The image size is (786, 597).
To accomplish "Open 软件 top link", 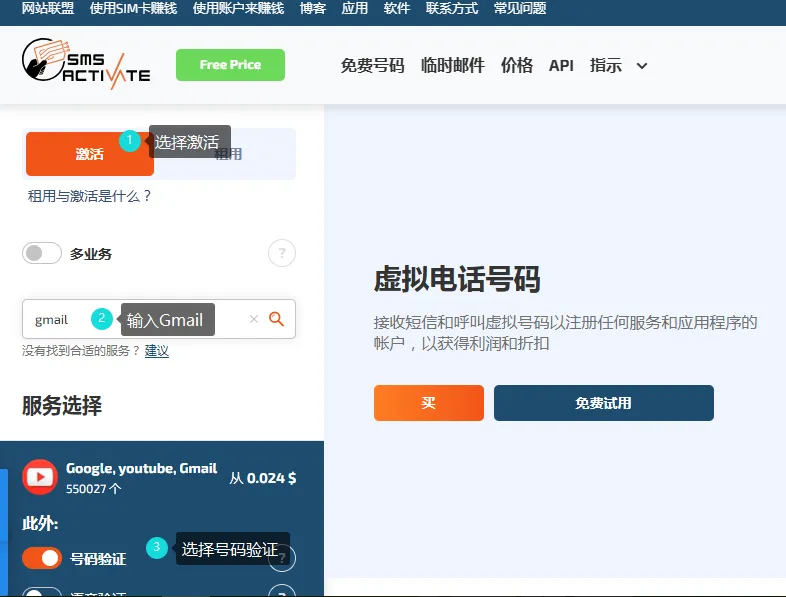I will point(397,9).
